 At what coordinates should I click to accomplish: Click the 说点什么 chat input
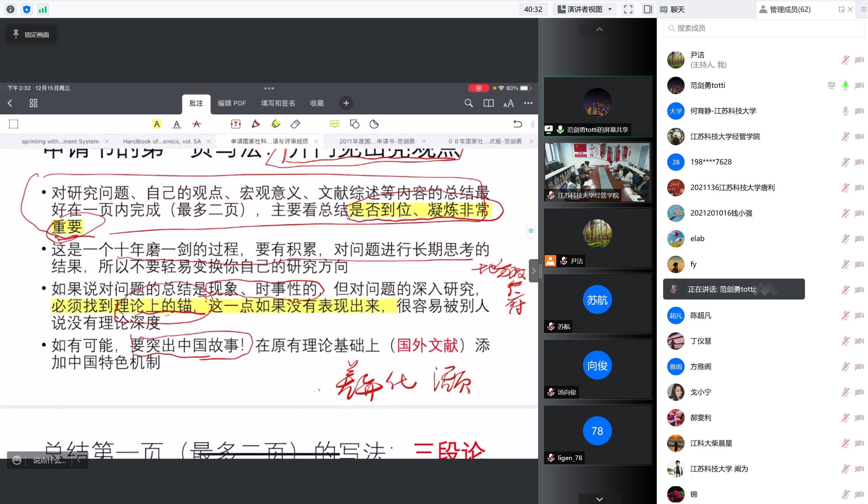[x=49, y=460]
